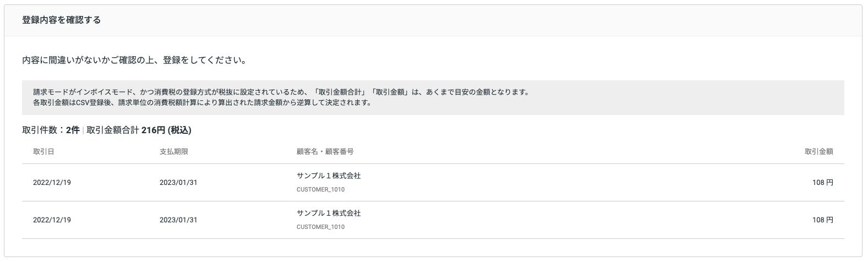Select the 取引金額合計 216円 (税込) total
The image size is (868, 262).
(139, 130)
